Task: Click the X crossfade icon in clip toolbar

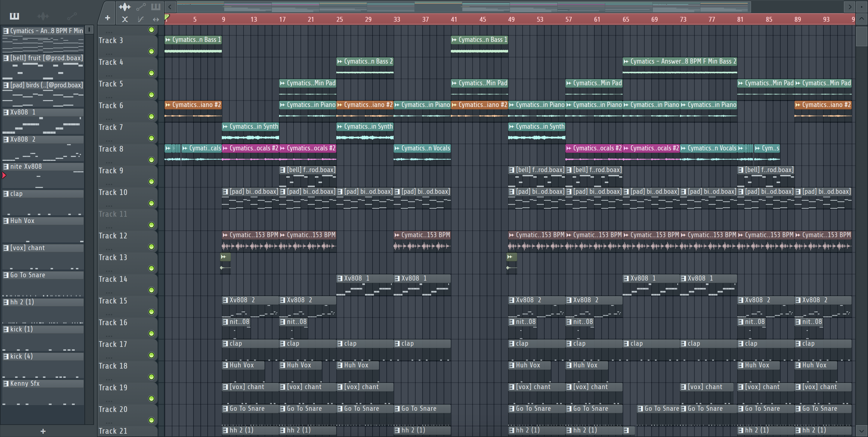Action: point(125,19)
